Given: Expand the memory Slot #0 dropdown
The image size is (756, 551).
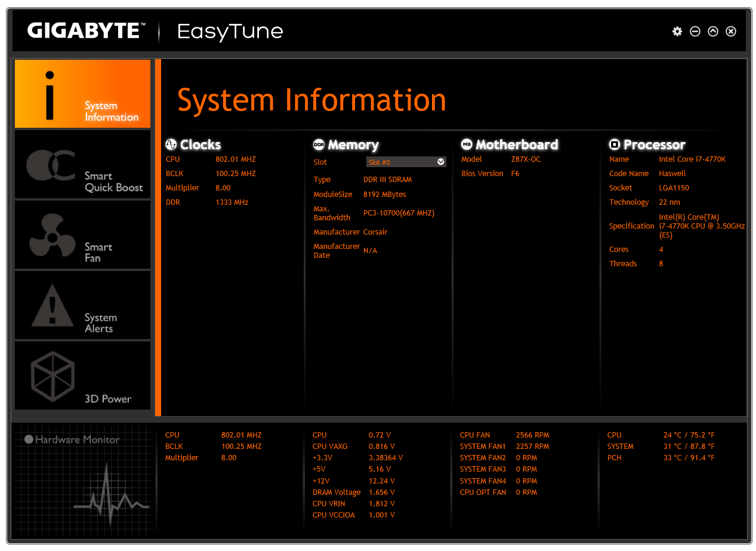Looking at the screenshot, I should pos(406,162).
